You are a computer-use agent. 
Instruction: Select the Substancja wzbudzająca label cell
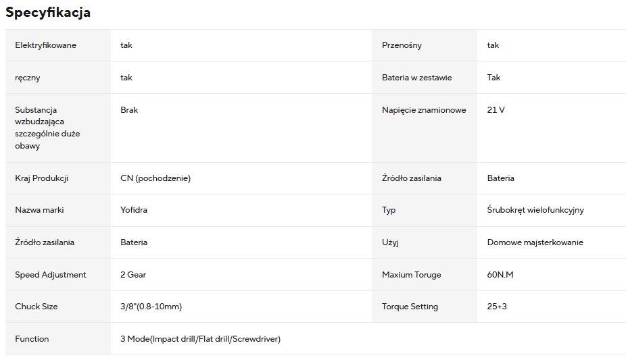[58, 128]
